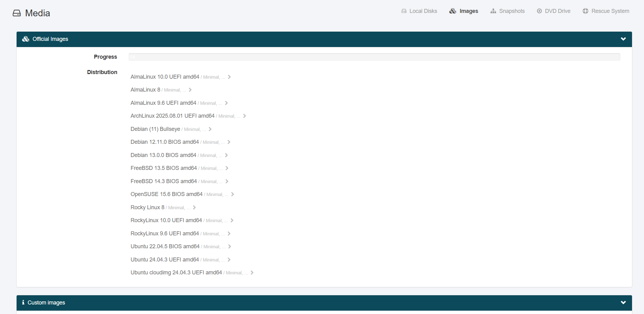
Task: Choose ArchLinux 2025.08.01 UEFI amd64
Action: (x=172, y=116)
